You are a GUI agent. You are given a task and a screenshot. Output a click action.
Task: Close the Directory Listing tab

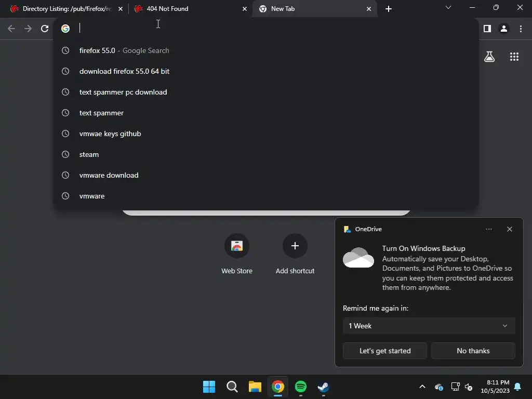point(121,9)
